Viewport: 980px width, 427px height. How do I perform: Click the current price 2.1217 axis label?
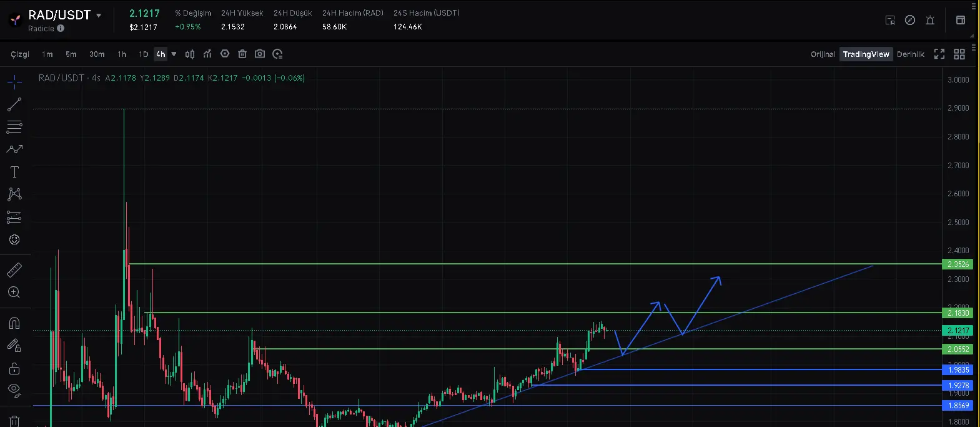click(958, 330)
